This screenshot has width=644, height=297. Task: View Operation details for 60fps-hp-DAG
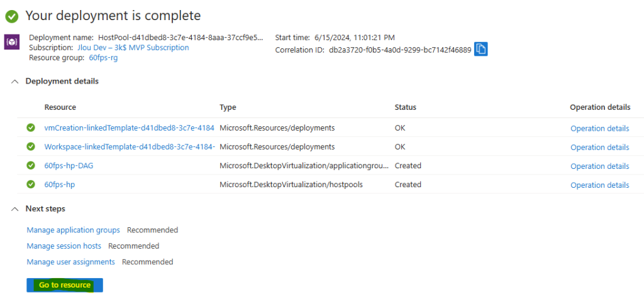[599, 166]
